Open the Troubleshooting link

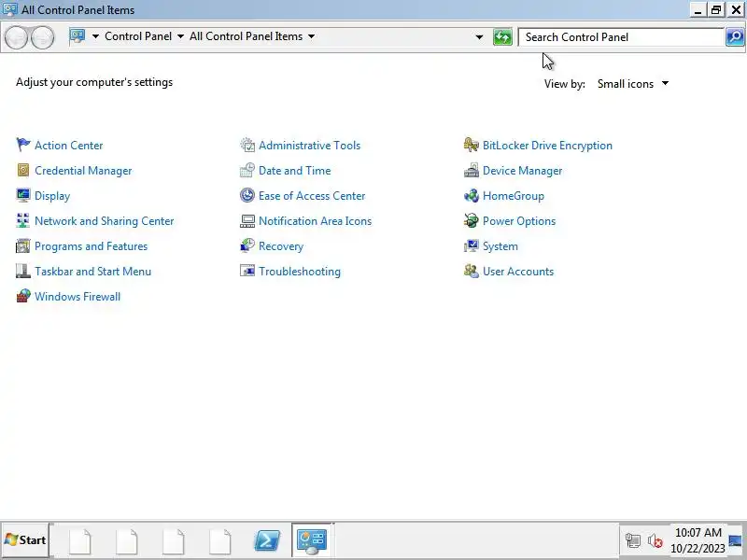[x=300, y=272]
